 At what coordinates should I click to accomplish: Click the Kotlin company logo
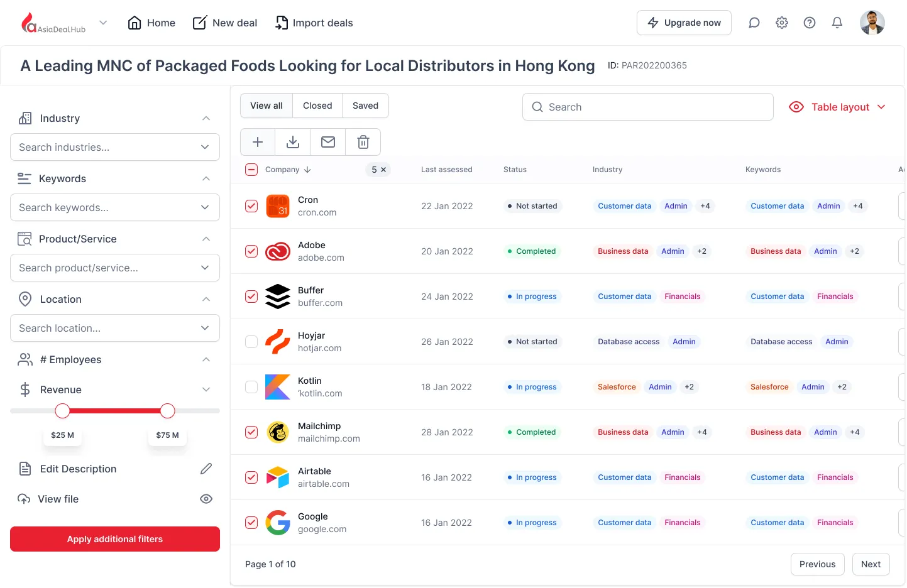[278, 387]
